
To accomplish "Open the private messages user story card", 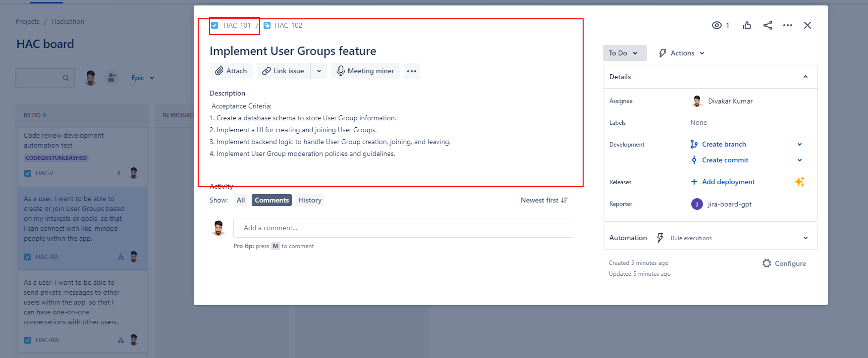I will [82, 312].
